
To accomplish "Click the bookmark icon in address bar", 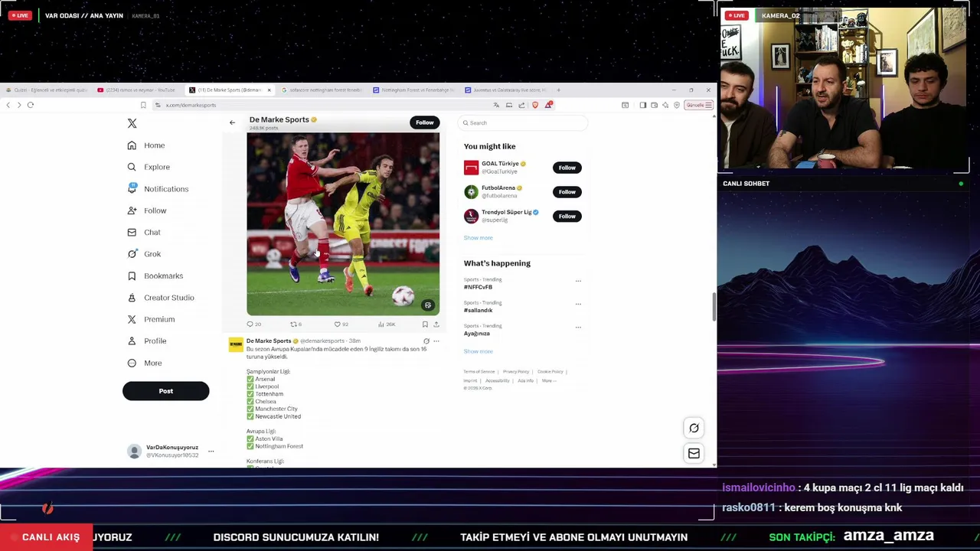I will (x=143, y=105).
